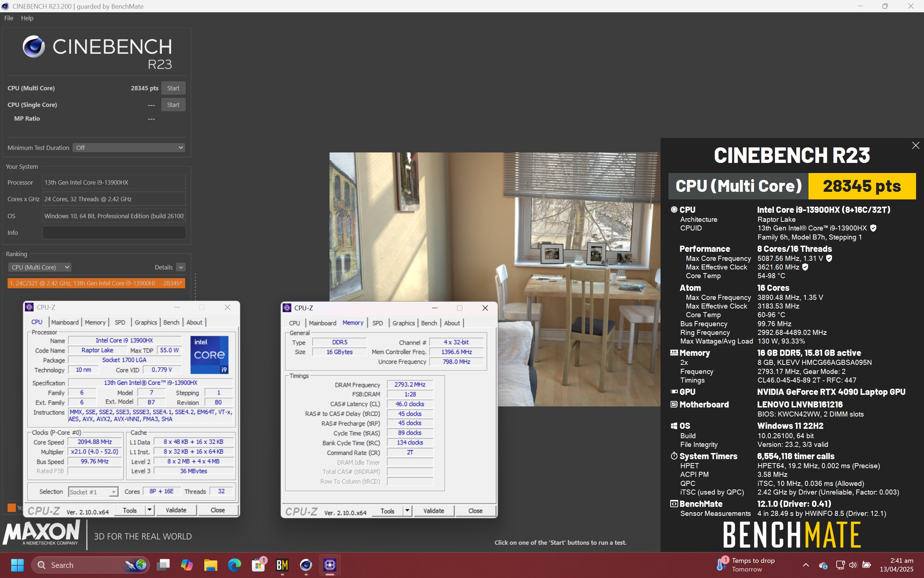Click the rendered room preview image
Screen dimensions: 924x578
click(x=494, y=279)
